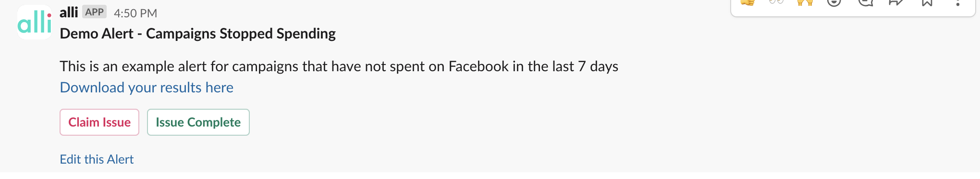
Task: Reply in thread to the alli message
Action: pos(866,2)
